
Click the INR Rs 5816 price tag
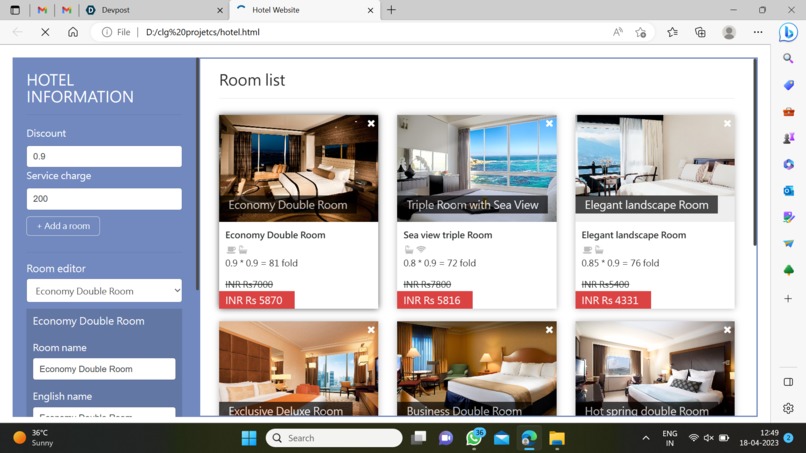(x=434, y=300)
